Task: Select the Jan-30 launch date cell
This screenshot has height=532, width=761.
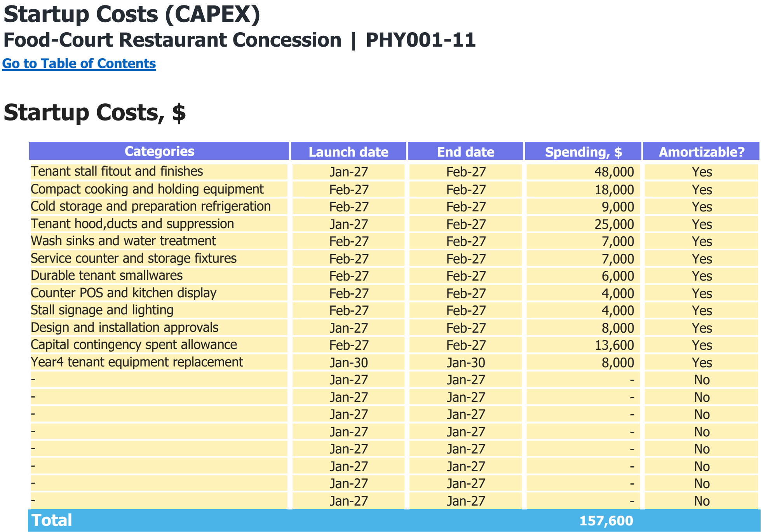Action: (x=348, y=363)
